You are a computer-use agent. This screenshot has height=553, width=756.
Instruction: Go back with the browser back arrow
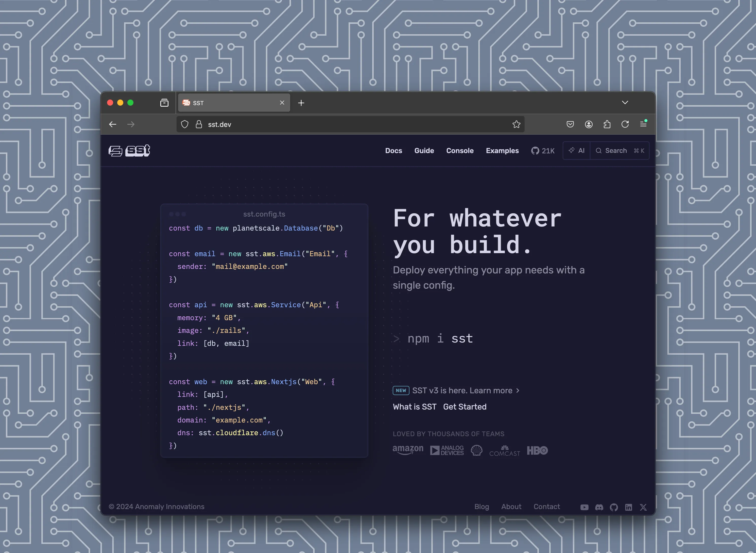[x=113, y=124]
